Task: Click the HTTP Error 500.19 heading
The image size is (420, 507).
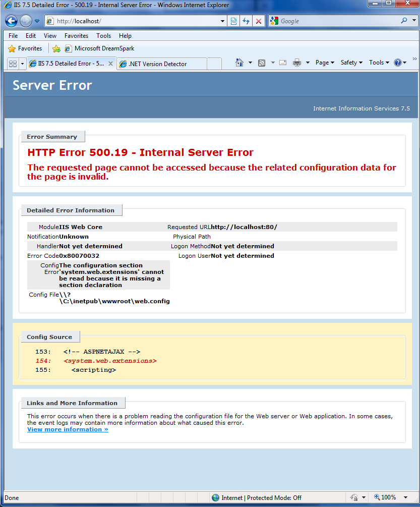Action: click(141, 152)
